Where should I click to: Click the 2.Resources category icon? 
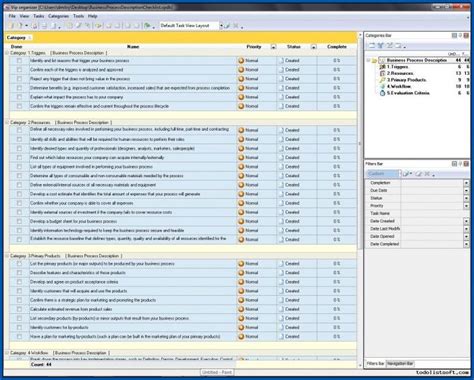pyautogui.click(x=383, y=73)
